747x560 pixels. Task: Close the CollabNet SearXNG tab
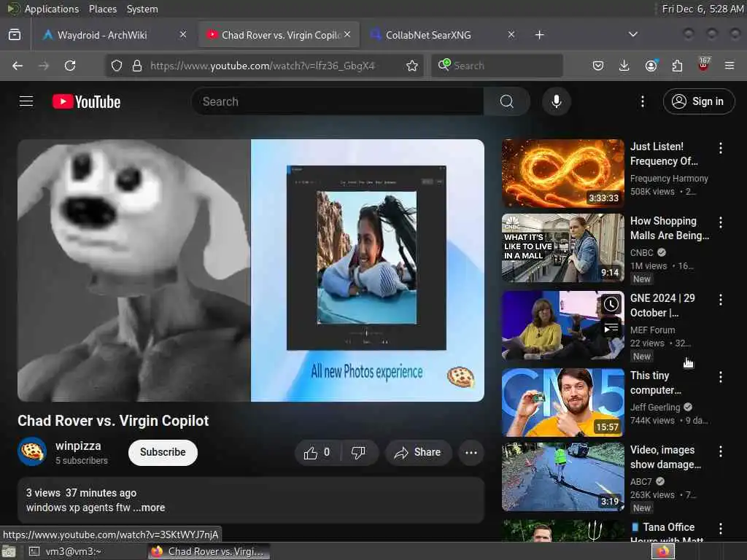pos(511,34)
